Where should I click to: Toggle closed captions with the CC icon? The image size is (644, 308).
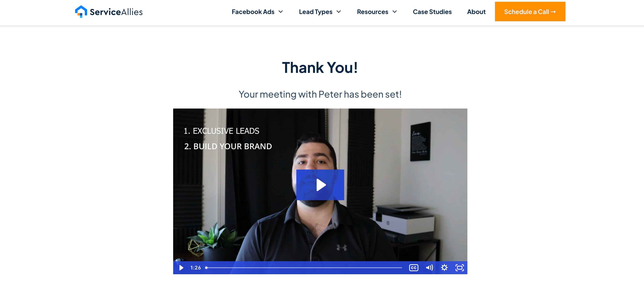[x=414, y=268]
